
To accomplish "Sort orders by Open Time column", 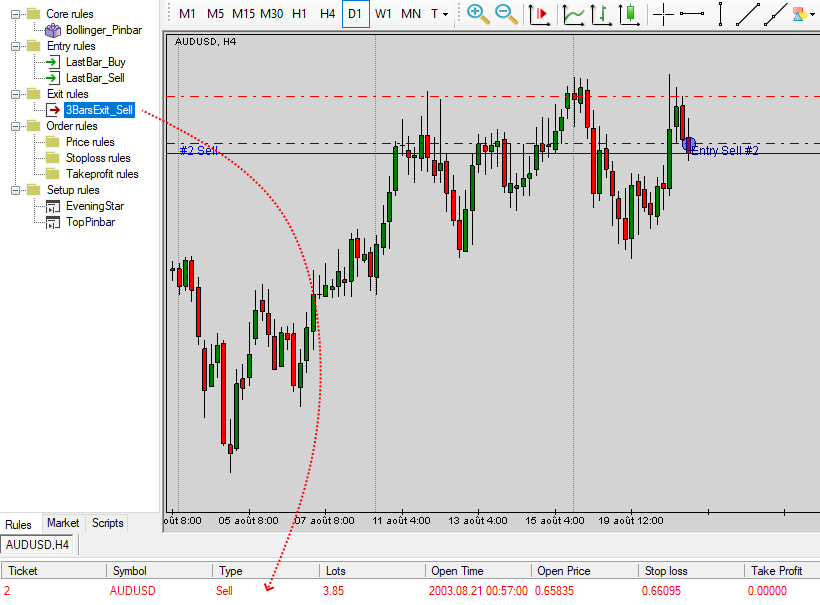I will point(479,571).
